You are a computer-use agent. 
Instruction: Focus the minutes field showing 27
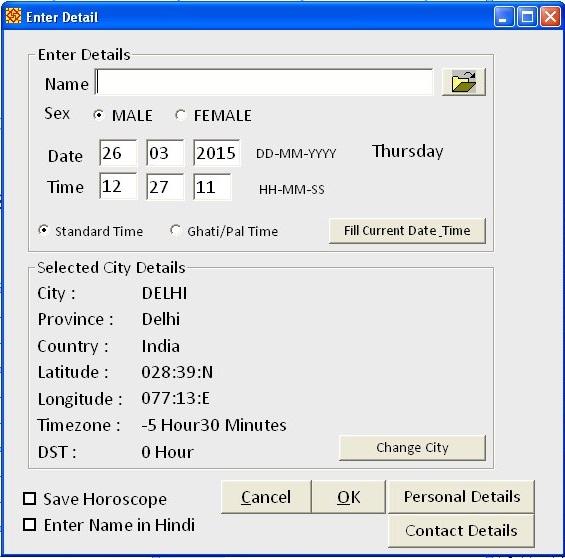click(165, 186)
